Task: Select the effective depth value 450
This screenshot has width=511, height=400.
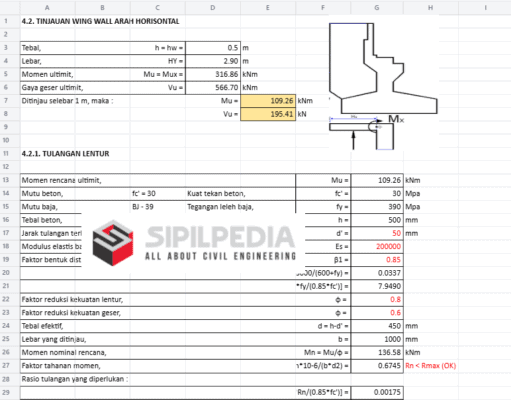Action: (x=377, y=326)
